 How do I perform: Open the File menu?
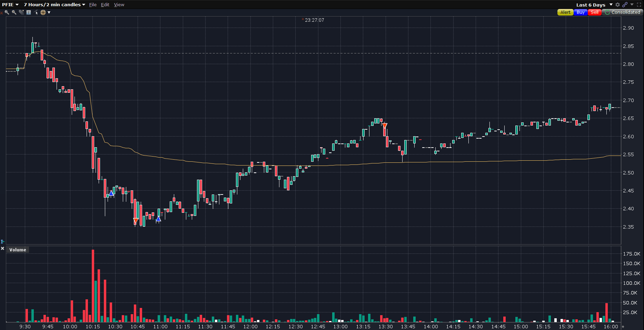click(x=93, y=5)
